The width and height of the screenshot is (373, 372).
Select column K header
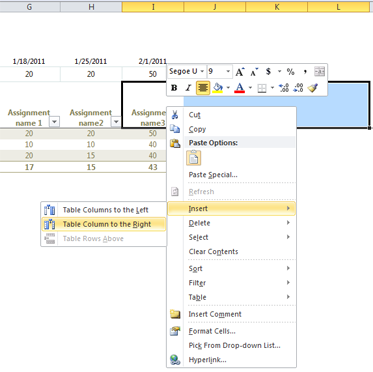click(x=277, y=7)
